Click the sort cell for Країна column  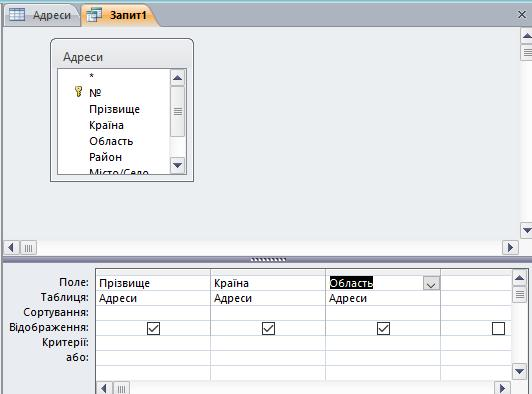click(x=268, y=313)
